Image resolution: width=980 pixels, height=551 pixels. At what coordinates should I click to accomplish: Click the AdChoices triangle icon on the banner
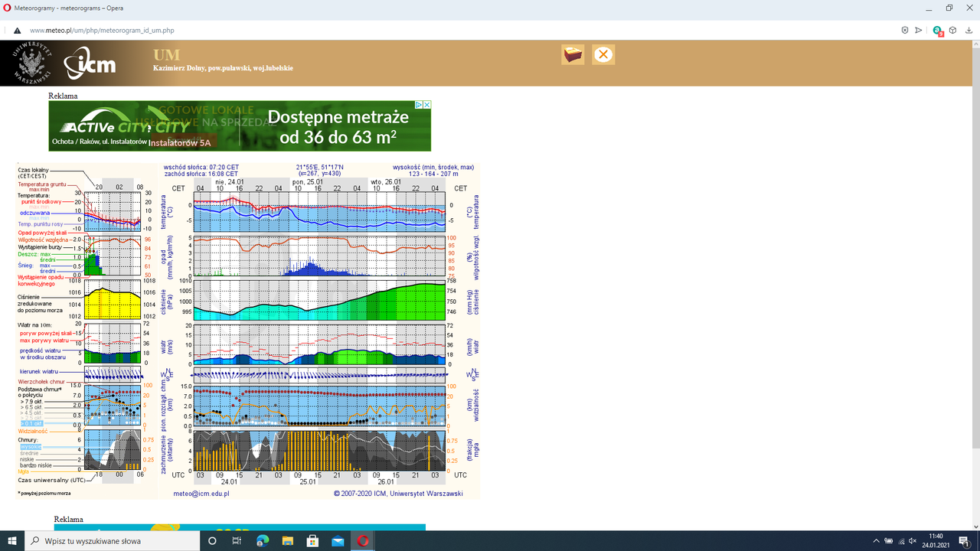pos(419,105)
